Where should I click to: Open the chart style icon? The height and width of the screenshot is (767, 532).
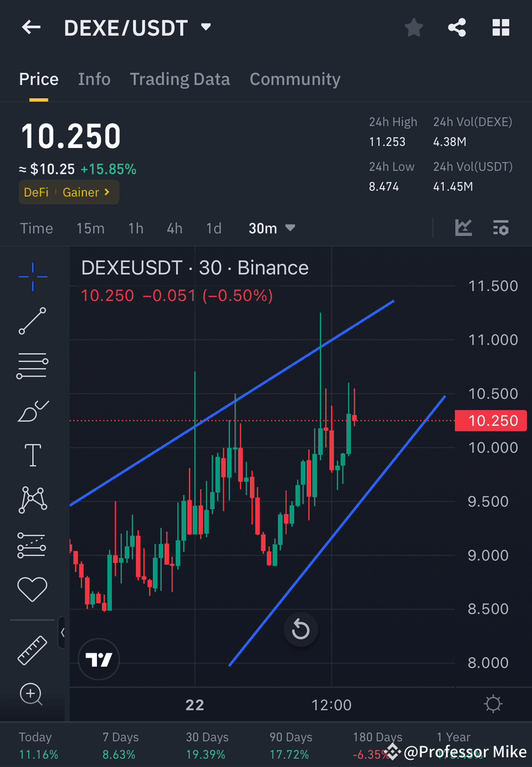click(463, 228)
